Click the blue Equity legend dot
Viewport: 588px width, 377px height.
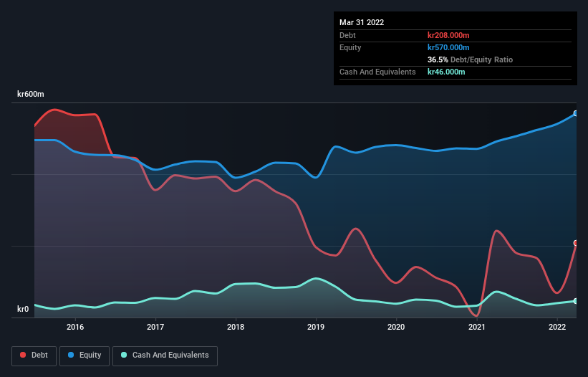pos(71,355)
